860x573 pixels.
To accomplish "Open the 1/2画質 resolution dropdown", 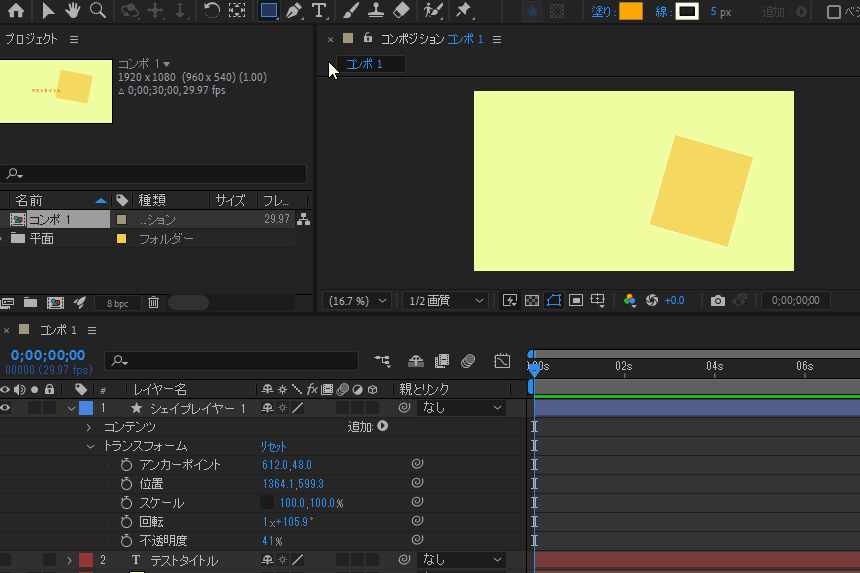I will point(446,300).
